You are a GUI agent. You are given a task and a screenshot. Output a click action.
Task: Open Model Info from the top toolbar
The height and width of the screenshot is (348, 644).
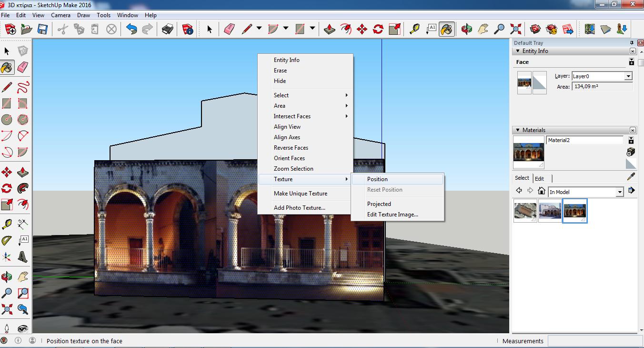pos(188,29)
